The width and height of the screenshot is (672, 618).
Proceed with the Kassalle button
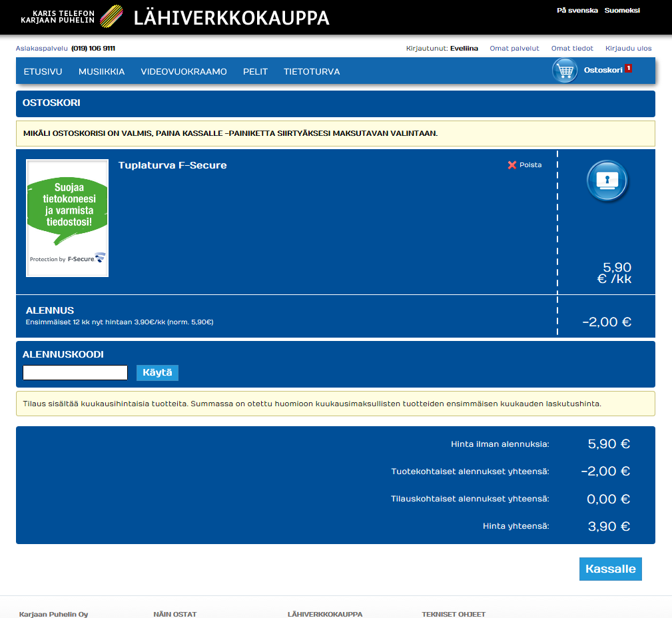point(610,569)
